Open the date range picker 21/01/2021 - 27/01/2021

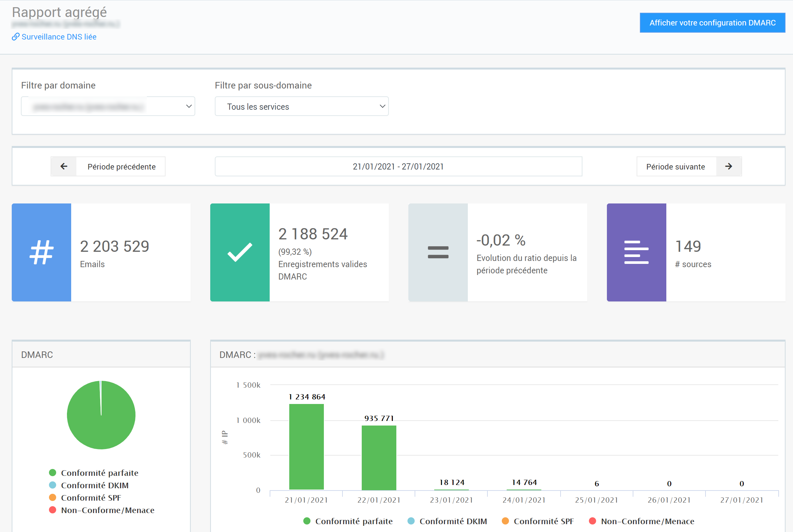coord(398,166)
